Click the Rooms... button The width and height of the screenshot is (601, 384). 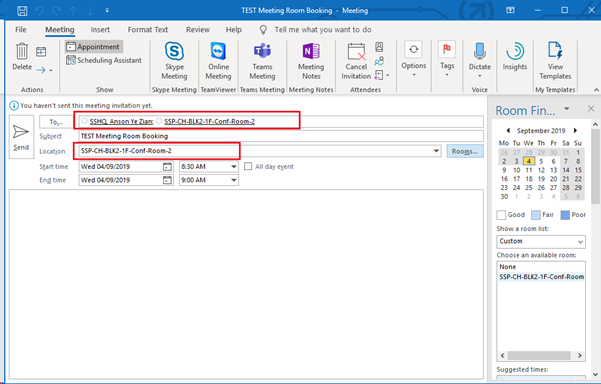point(465,151)
